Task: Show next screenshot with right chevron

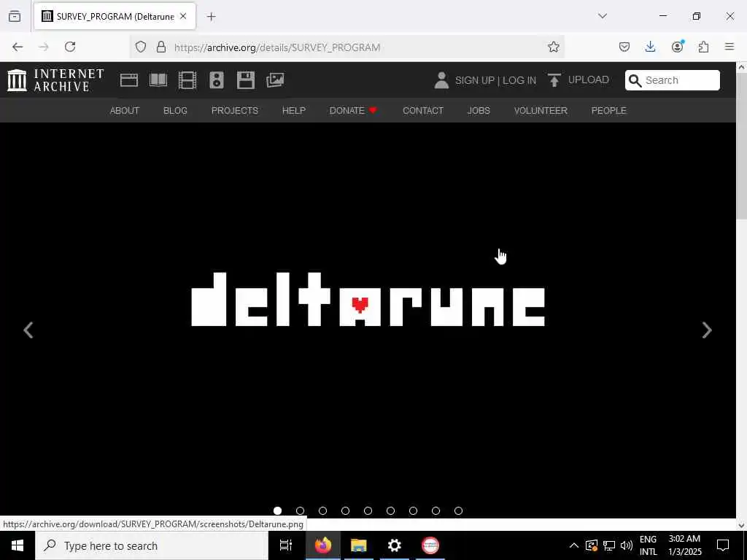Action: (x=707, y=330)
